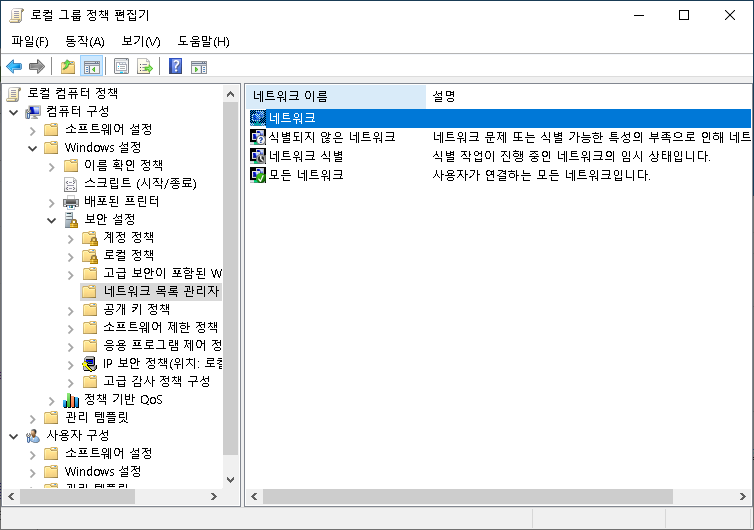Click the 컴퓨터 구성 computer icon
Viewport: 754px width, 530px height.
pyautogui.click(x=33, y=112)
